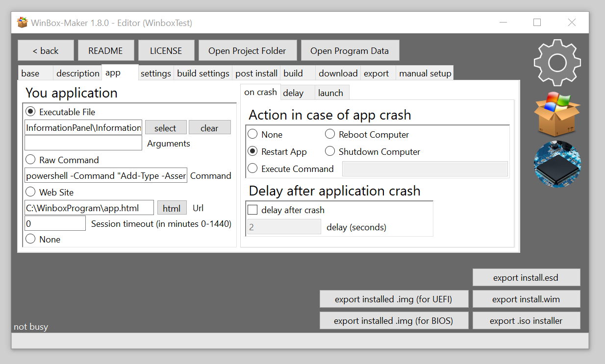
Task: Click Open Project Folder
Action: (247, 50)
